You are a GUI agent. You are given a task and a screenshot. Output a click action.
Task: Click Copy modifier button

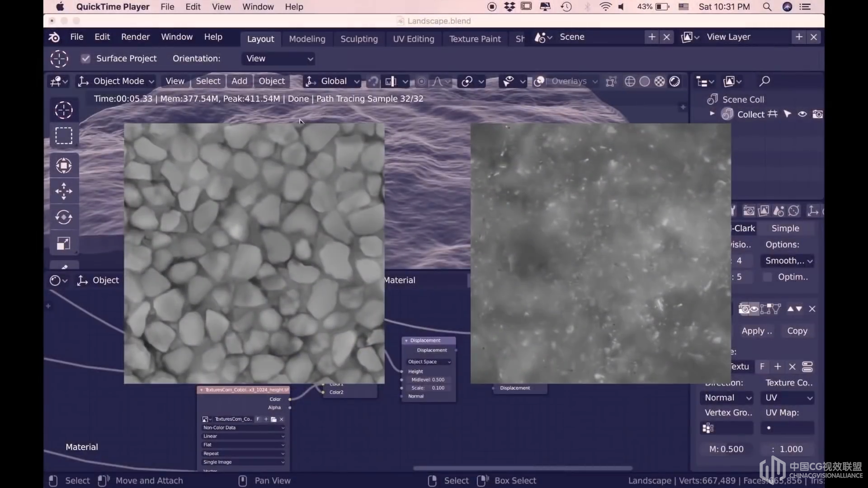[797, 331]
